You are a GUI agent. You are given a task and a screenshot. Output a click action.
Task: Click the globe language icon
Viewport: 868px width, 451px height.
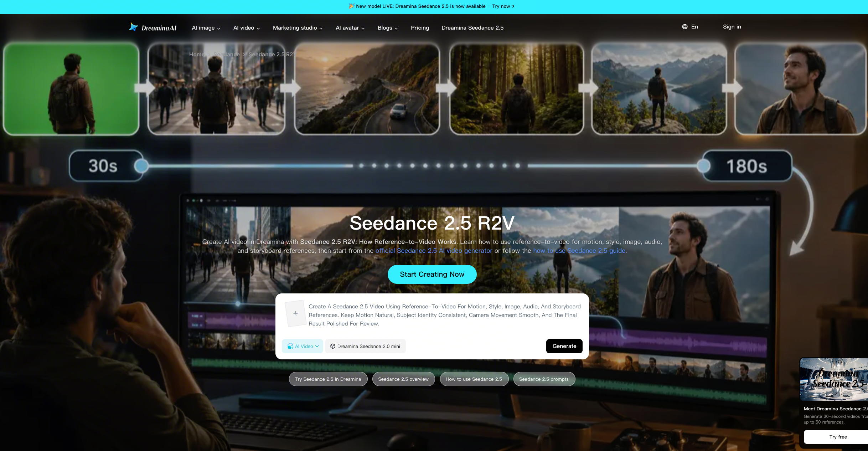[x=685, y=27]
